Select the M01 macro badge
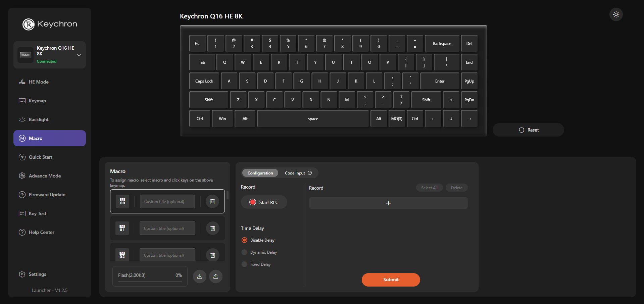The width and height of the screenshot is (644, 304). 122,228
